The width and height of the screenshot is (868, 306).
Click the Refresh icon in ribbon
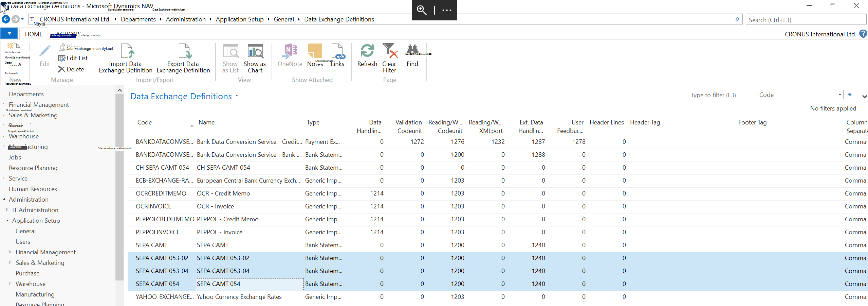367,51
